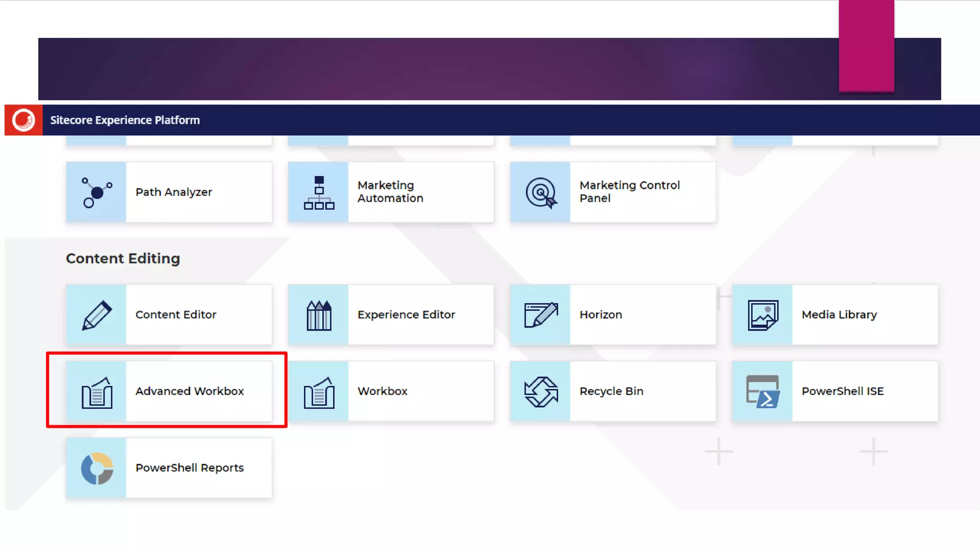Click the Horizon pencil-window icon

click(x=541, y=315)
